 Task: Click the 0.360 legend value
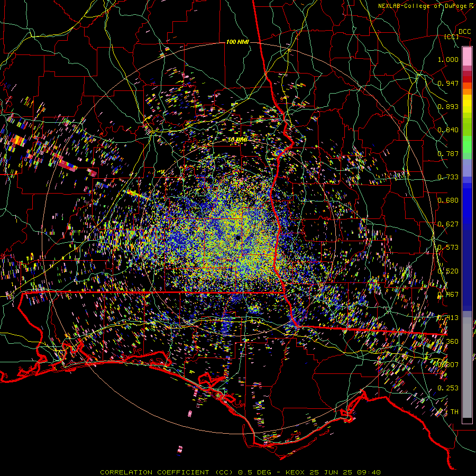coord(448,342)
